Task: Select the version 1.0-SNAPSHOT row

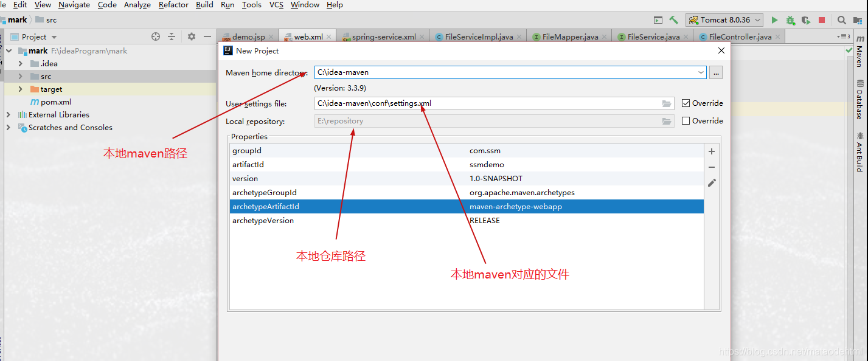Action: (467, 179)
